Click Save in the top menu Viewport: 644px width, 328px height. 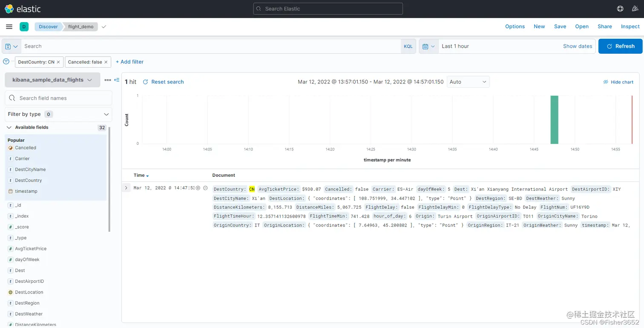(560, 26)
